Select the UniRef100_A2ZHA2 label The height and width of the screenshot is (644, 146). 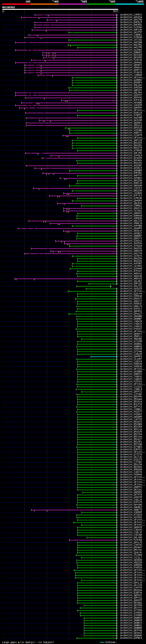(x=131, y=50)
